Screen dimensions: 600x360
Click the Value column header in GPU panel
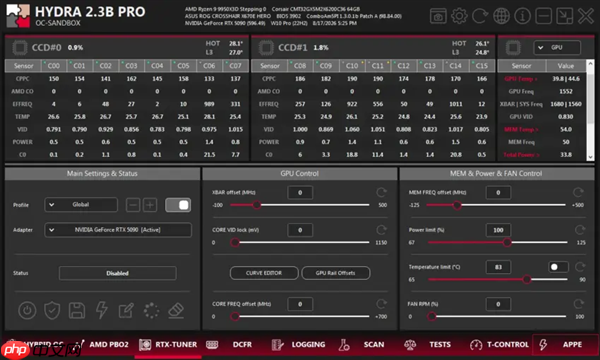(x=566, y=66)
